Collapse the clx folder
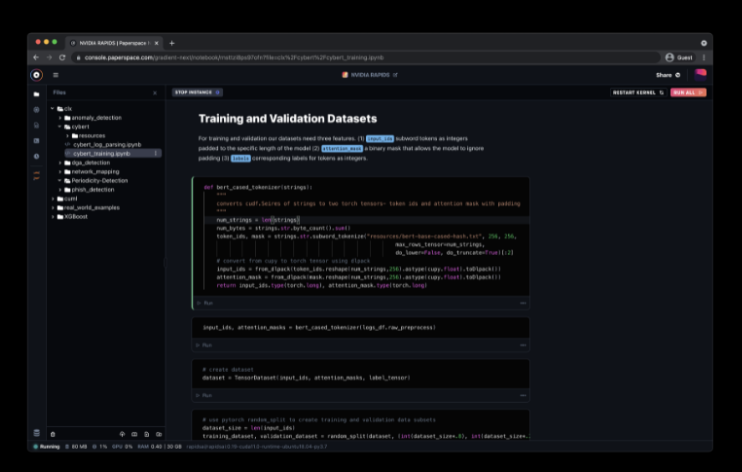 [x=53, y=108]
